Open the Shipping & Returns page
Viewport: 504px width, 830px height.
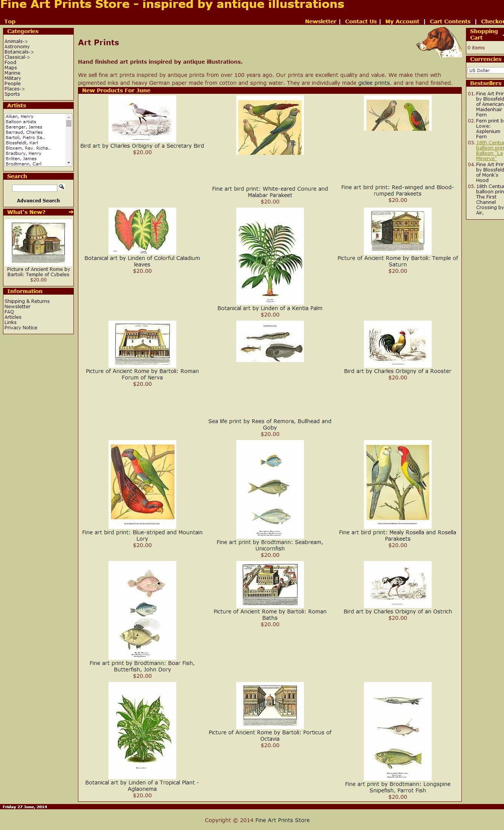click(27, 301)
